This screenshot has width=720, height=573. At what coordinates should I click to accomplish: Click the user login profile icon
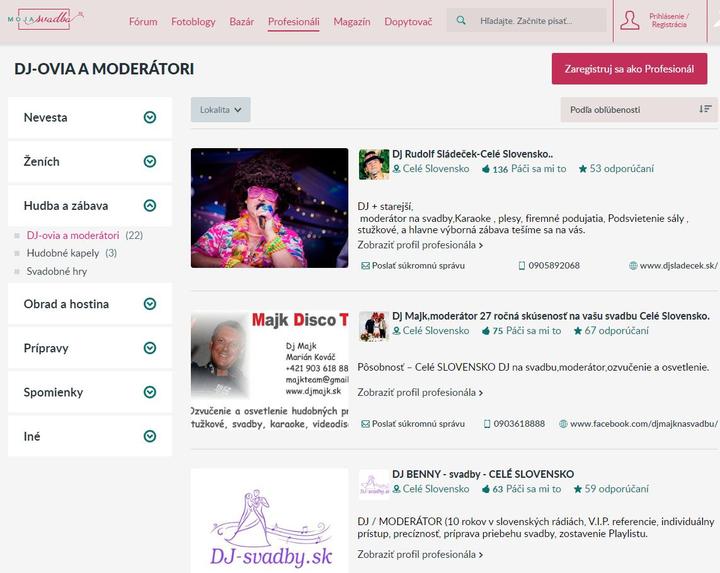[630, 20]
